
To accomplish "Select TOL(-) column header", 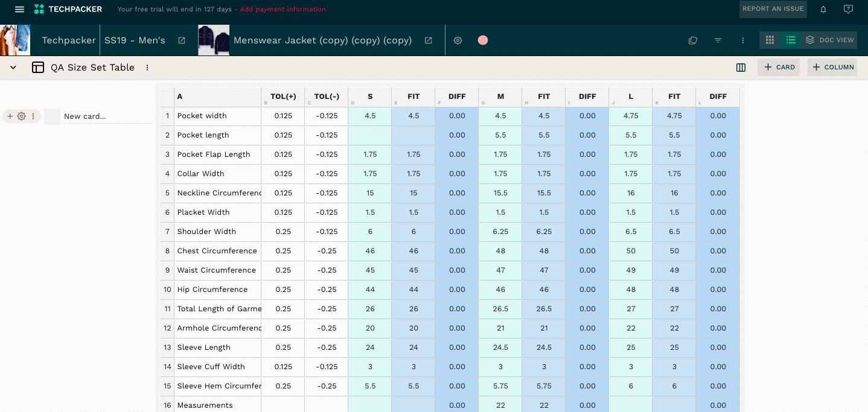I will pyautogui.click(x=327, y=97).
